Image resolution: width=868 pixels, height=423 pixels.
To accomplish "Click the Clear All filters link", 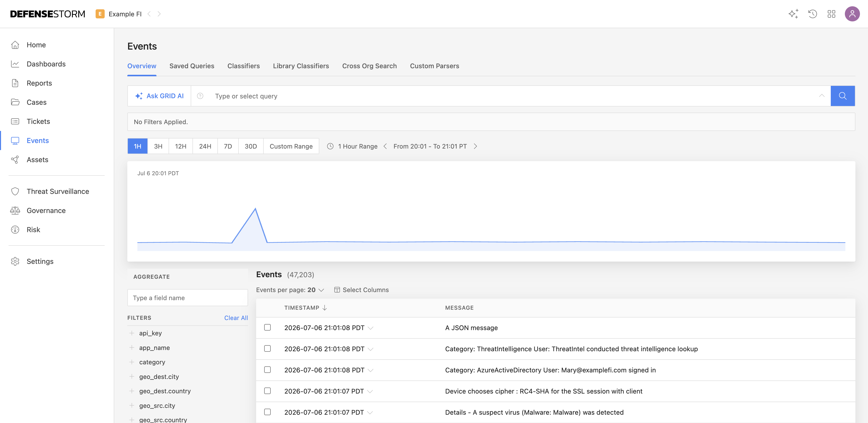I will (236, 318).
